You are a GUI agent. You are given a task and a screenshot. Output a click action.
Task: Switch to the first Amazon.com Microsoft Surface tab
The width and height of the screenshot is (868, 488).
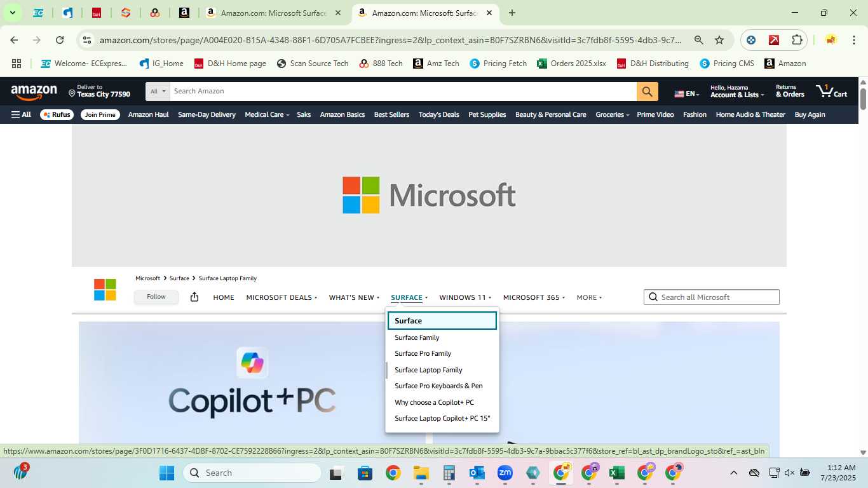[x=273, y=13]
